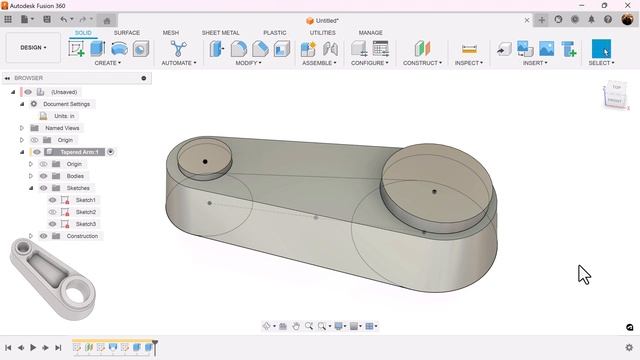The image size is (640, 360).
Task: Click the reference part thumbnail image
Action: point(52,279)
